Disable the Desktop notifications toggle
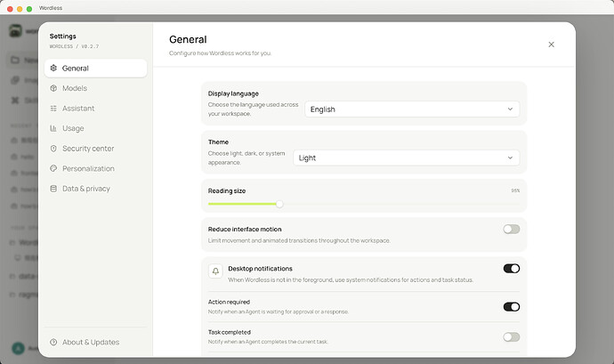 click(x=512, y=269)
